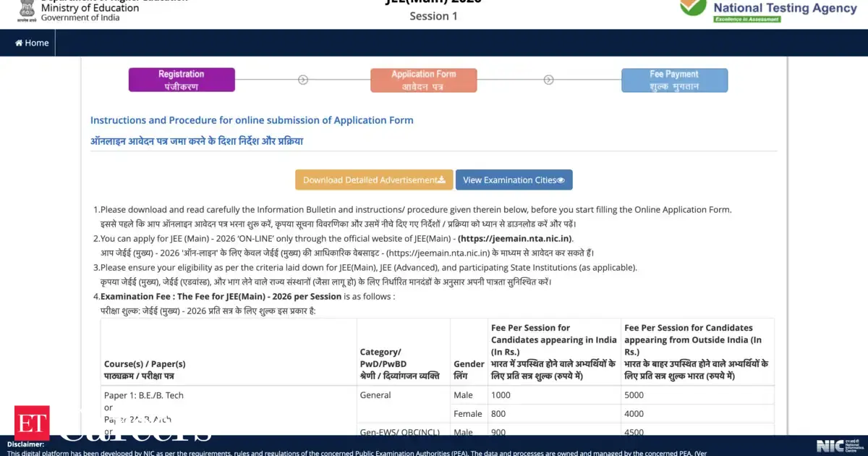Image resolution: width=868 pixels, height=456 pixels.
Task: Go to the Fee Payment step
Action: coord(674,80)
